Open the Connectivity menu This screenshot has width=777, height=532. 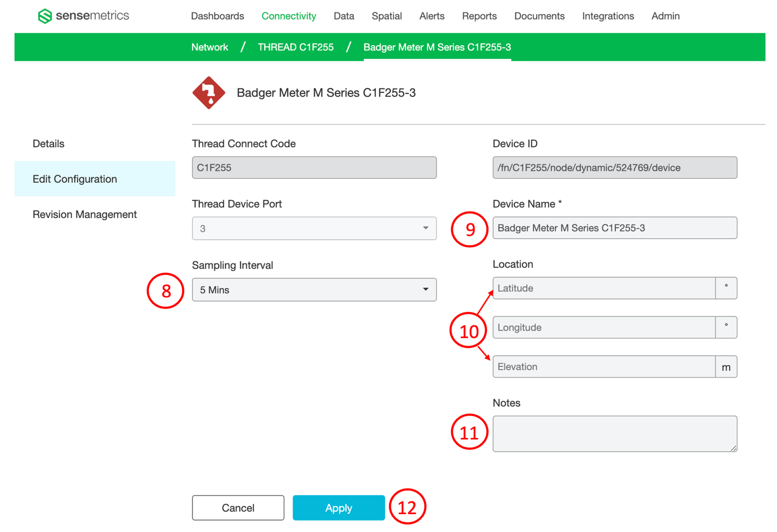(x=289, y=16)
